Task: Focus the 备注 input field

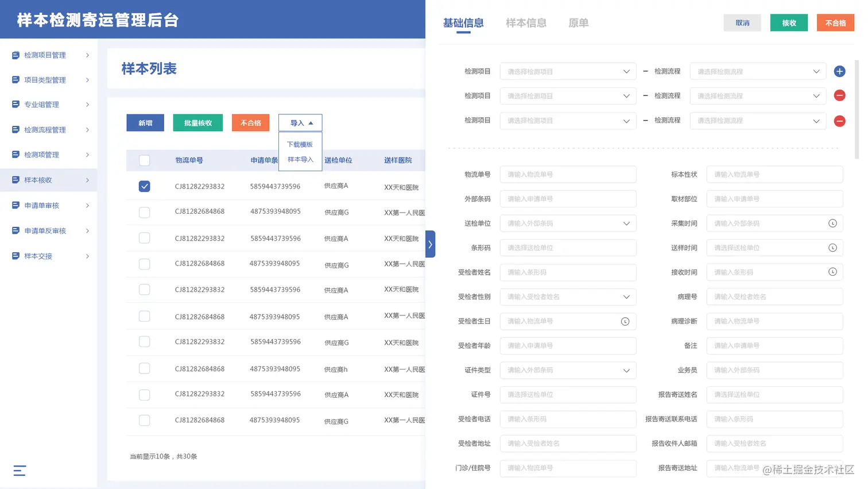Action: click(774, 346)
